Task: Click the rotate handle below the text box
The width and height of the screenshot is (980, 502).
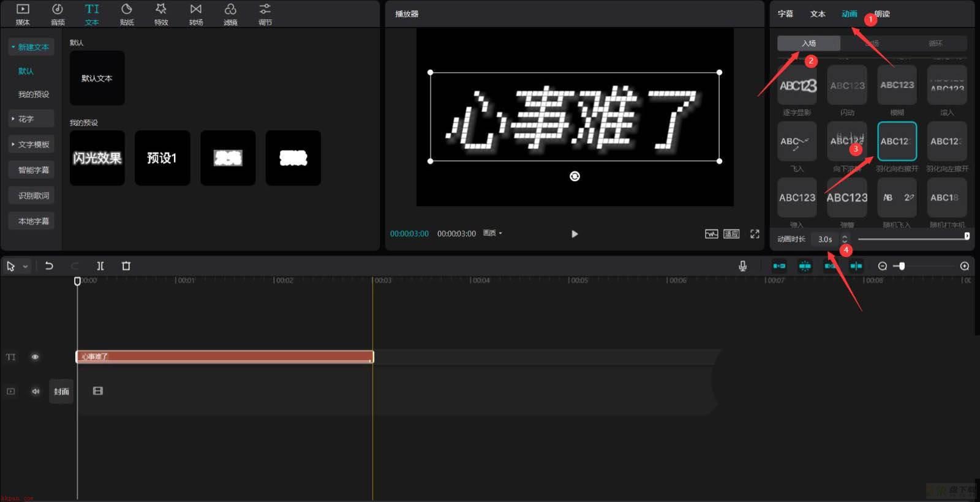Action: pos(575,176)
